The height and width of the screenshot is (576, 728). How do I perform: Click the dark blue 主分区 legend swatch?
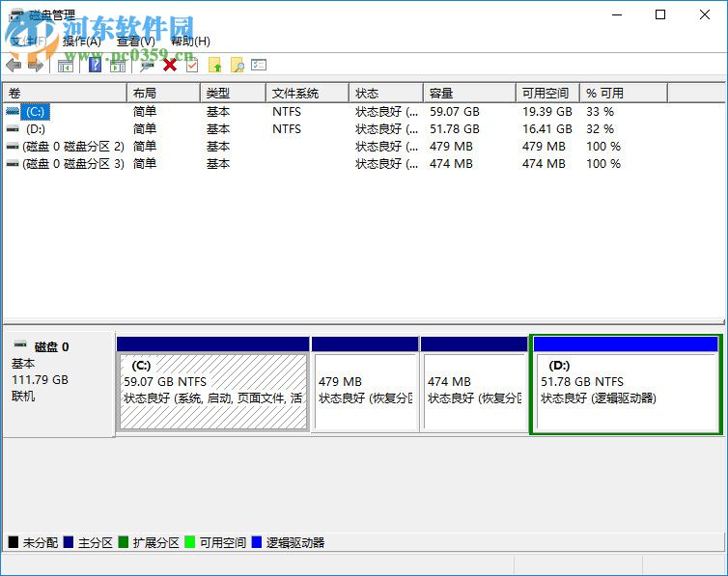pyautogui.click(x=69, y=542)
